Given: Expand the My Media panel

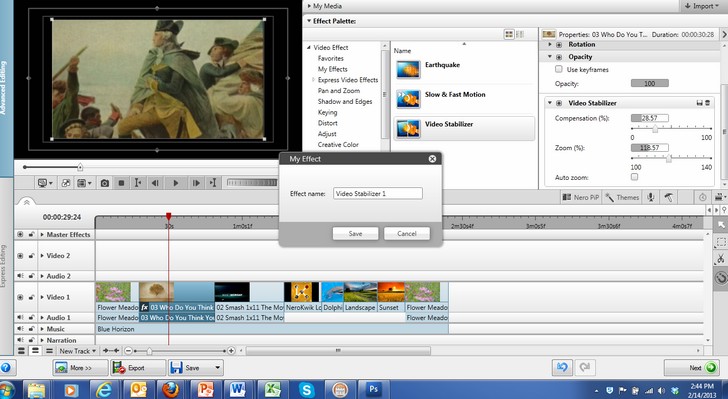Looking at the screenshot, I should 309,6.
